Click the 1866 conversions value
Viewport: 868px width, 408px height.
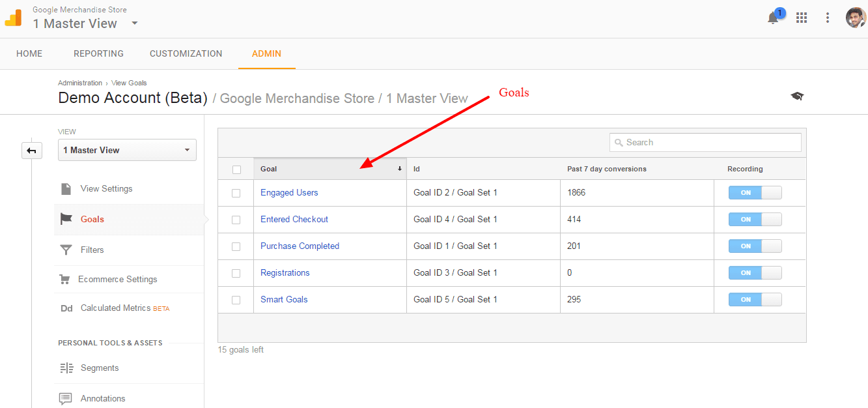pos(577,193)
